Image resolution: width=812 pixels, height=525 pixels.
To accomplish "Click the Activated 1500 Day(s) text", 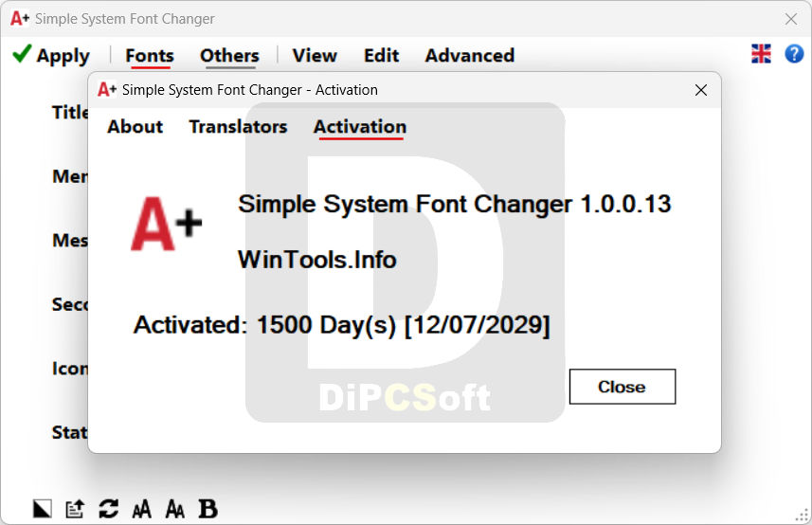I will (341, 326).
